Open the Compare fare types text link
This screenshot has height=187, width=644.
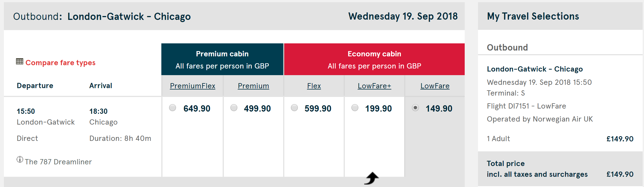pos(60,63)
